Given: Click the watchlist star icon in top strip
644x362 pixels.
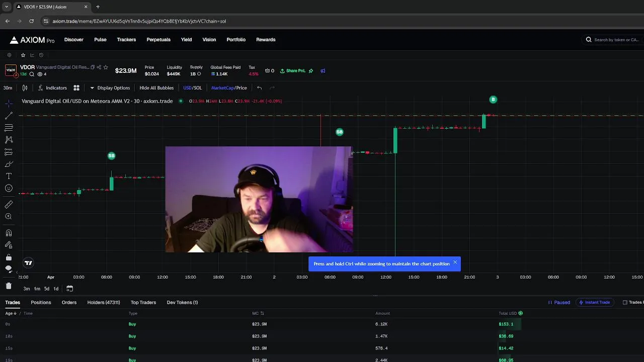Looking at the screenshot, I should (23, 55).
